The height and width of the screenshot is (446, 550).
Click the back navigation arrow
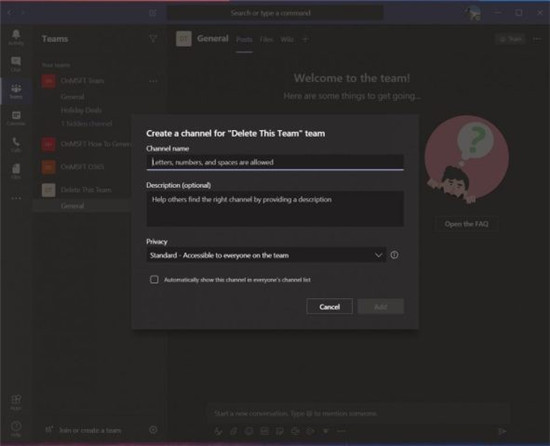(10, 13)
